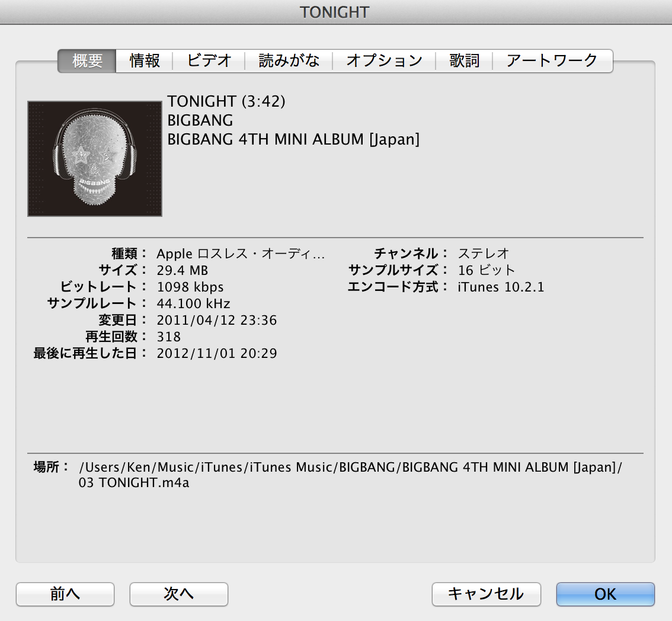Show the 歌詞 lyrics tab
The height and width of the screenshot is (621, 672).
(464, 61)
